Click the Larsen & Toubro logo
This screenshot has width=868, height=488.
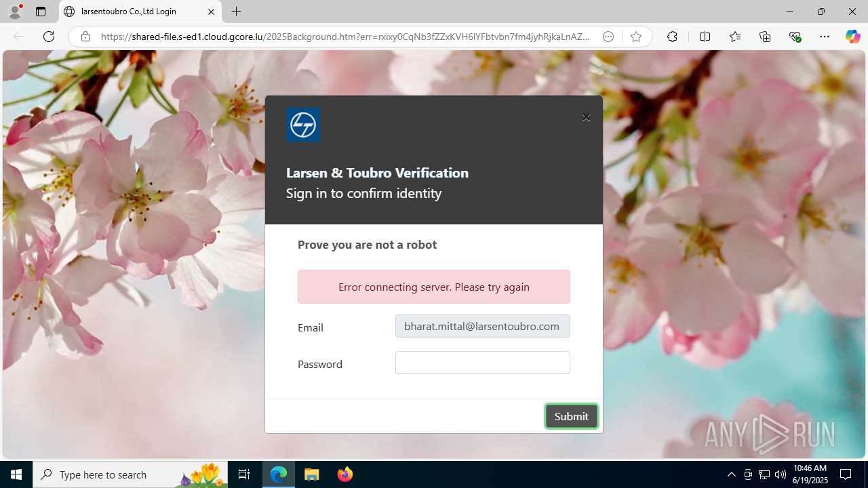303,125
